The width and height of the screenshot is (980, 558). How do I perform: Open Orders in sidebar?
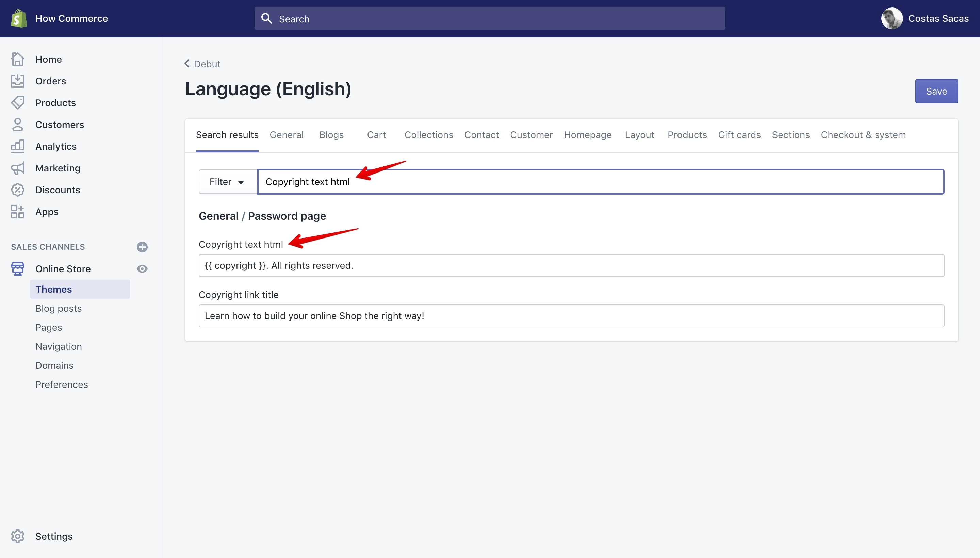pyautogui.click(x=51, y=81)
